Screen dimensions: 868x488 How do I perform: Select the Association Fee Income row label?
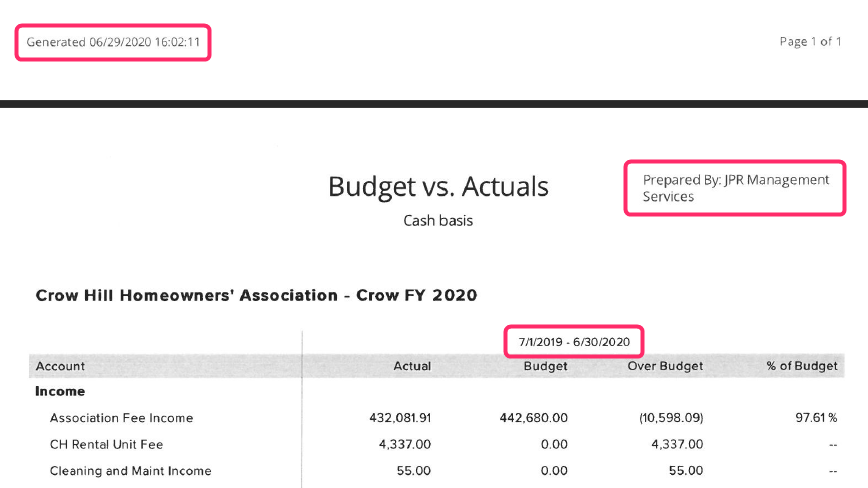click(x=121, y=418)
